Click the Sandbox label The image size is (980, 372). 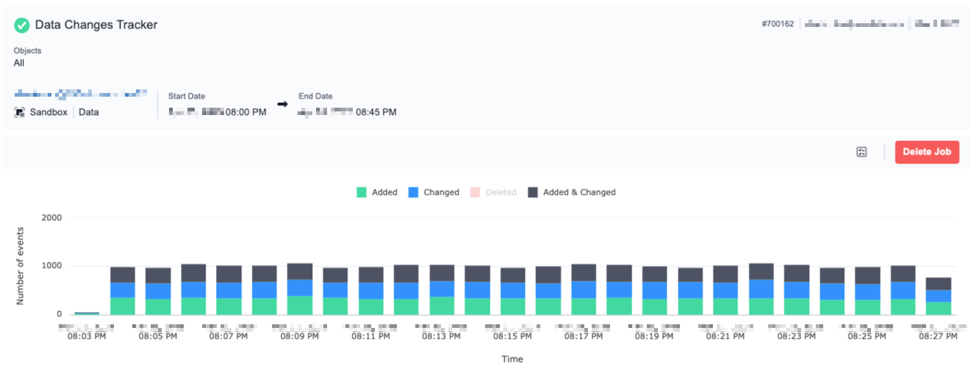coord(48,112)
